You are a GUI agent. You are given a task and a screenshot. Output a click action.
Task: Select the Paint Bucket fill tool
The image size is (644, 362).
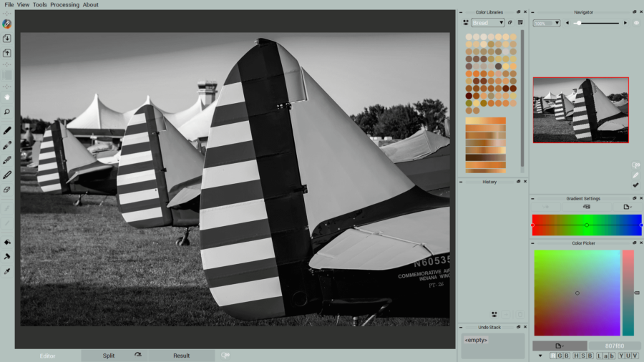[7, 242]
